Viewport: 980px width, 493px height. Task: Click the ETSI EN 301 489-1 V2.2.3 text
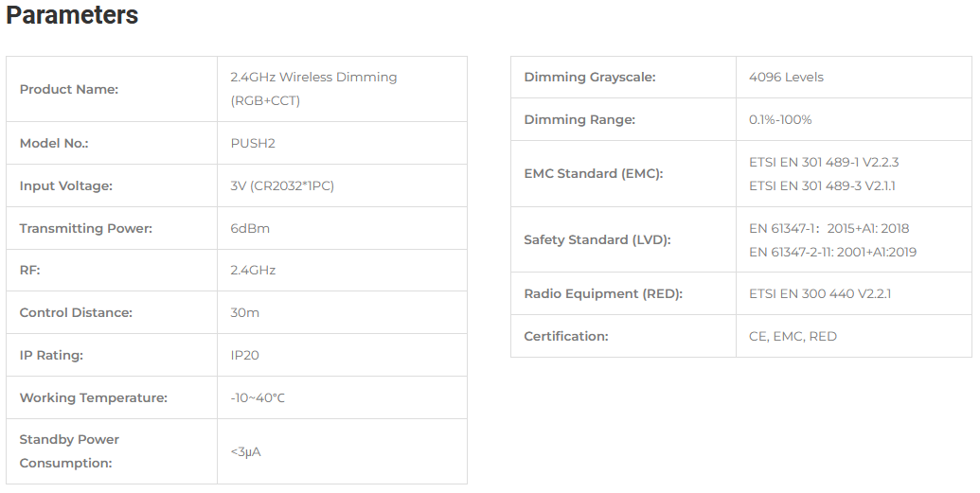(824, 162)
